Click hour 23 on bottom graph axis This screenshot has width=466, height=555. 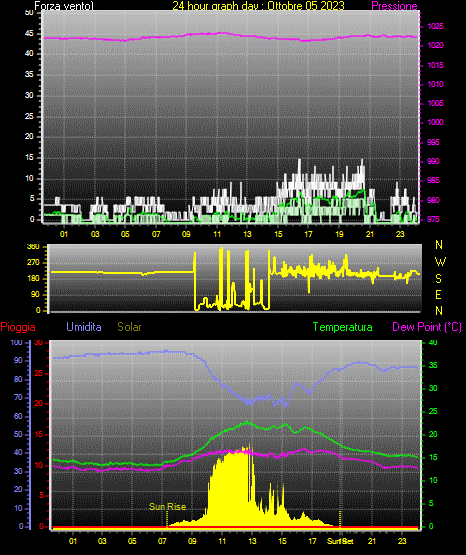(402, 541)
